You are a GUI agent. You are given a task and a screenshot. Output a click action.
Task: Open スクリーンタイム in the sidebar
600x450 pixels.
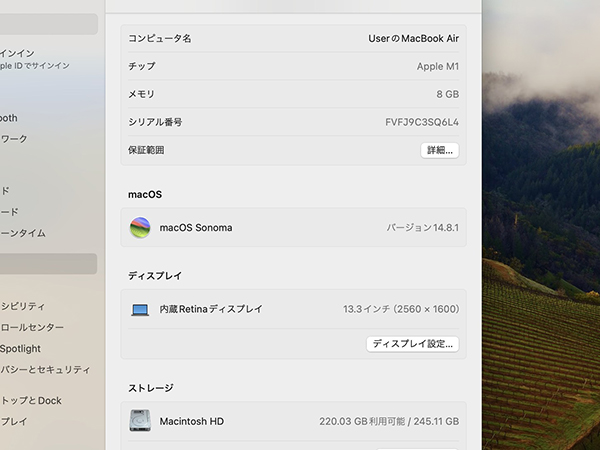coord(22,232)
